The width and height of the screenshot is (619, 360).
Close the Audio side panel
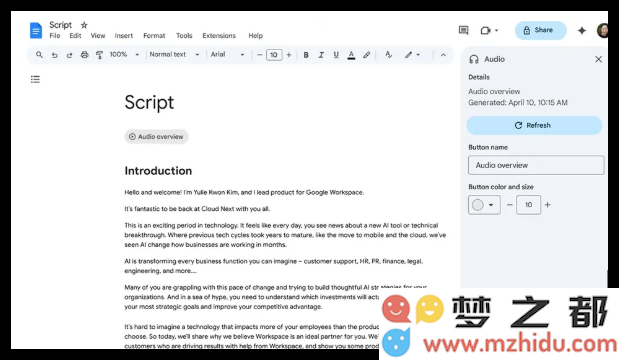click(598, 59)
